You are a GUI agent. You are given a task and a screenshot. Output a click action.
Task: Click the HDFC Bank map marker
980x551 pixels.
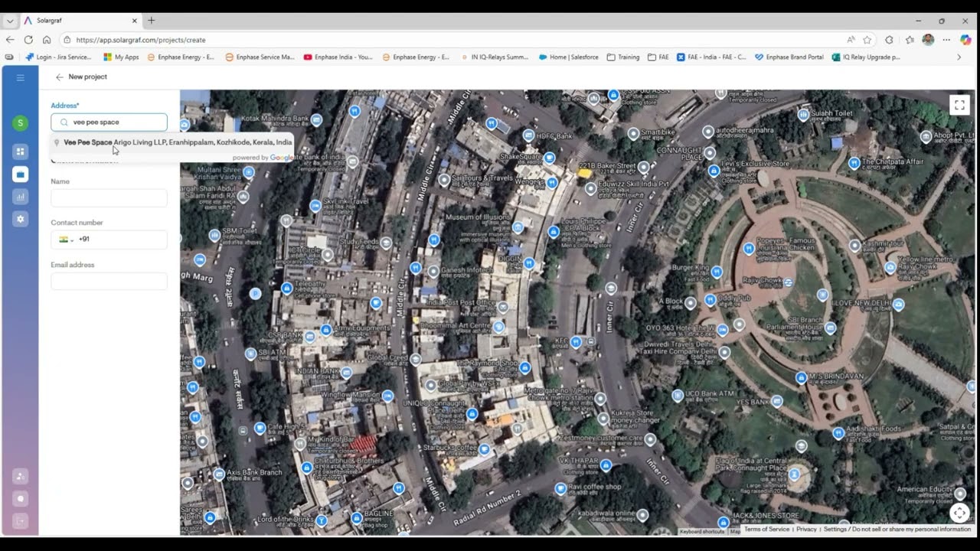[528, 135]
